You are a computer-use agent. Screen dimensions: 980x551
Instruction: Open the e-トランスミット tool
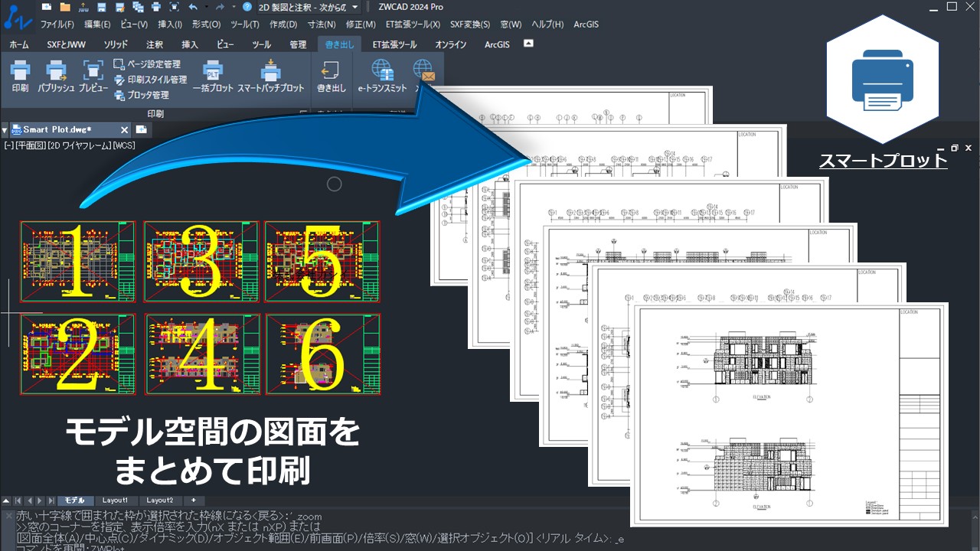click(x=382, y=77)
